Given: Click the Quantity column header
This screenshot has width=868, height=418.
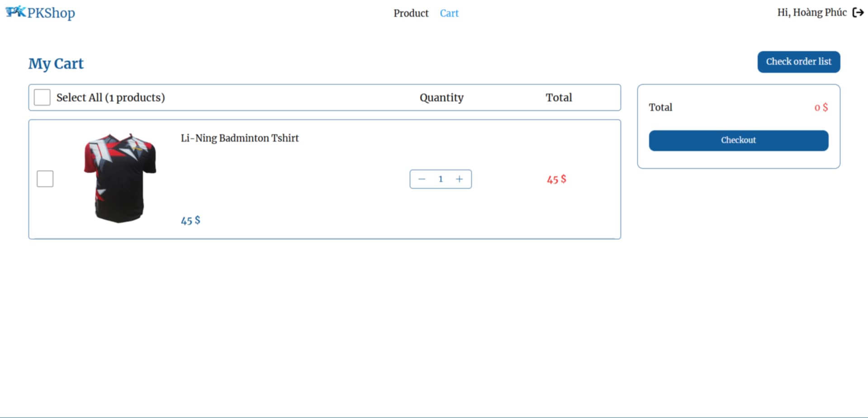Looking at the screenshot, I should click(x=441, y=97).
